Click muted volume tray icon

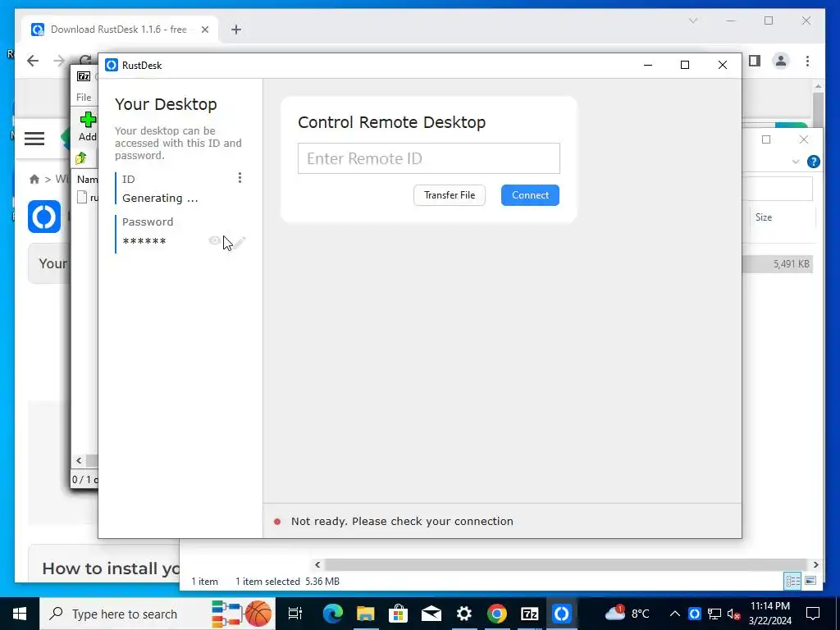click(734, 614)
